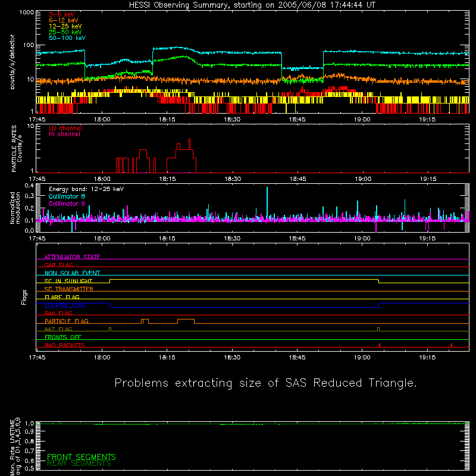The width and height of the screenshot is (476, 476).
Task: Click the Normalized modulation axis label
Action: pos(15,208)
